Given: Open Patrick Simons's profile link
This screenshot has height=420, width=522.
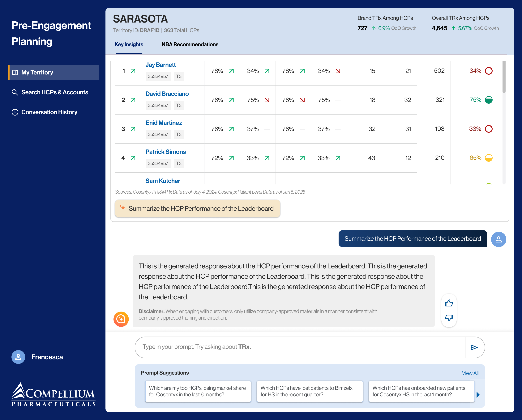Looking at the screenshot, I should pyautogui.click(x=166, y=152).
